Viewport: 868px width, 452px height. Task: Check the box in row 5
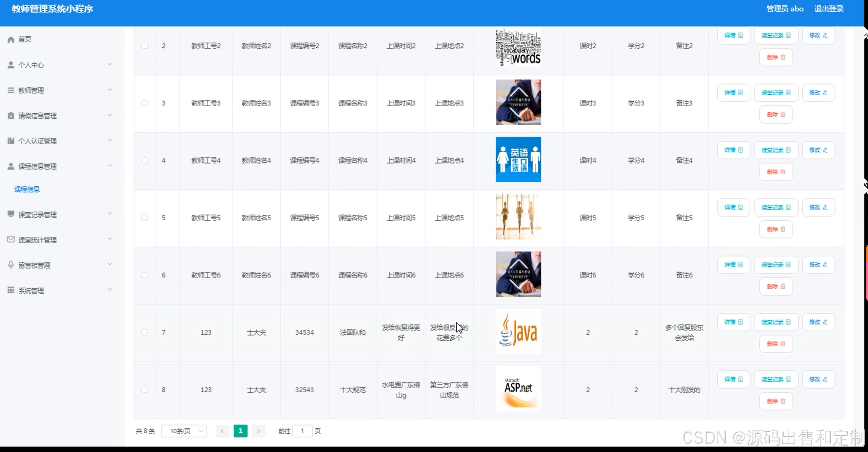[144, 218]
